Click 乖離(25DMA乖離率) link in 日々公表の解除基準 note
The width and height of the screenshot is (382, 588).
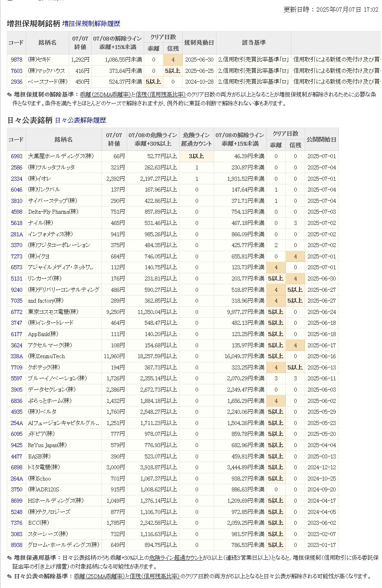(x=99, y=576)
